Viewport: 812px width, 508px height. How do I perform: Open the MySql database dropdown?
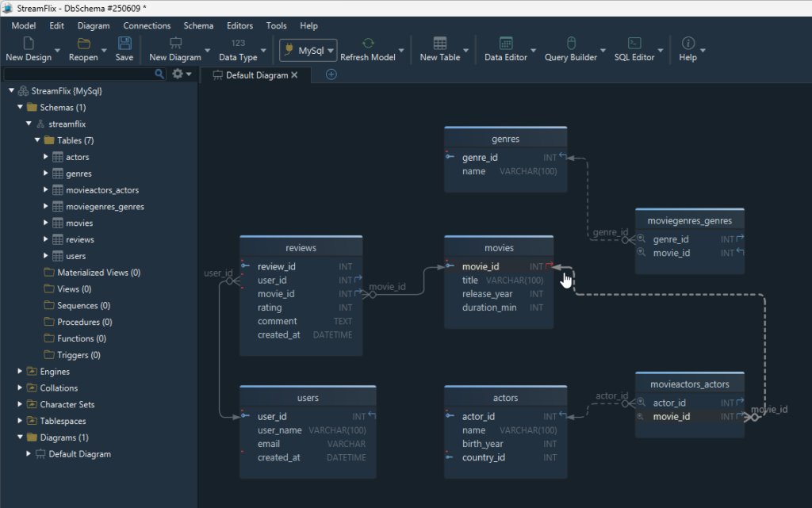[308, 51]
